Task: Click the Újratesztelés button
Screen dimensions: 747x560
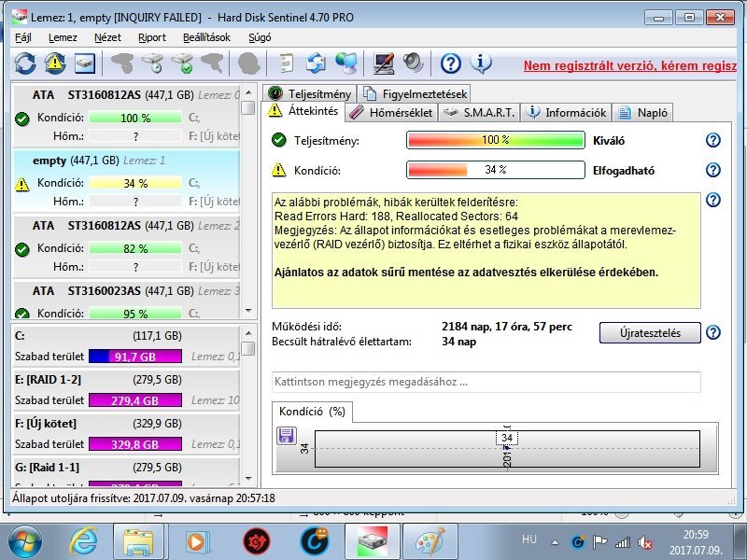Action: (650, 333)
